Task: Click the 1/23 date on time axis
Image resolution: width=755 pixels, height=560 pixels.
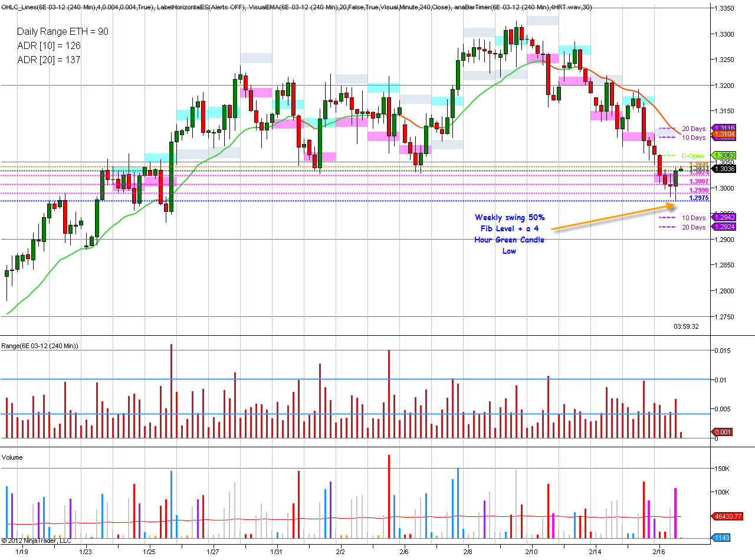Action: pyautogui.click(x=86, y=552)
